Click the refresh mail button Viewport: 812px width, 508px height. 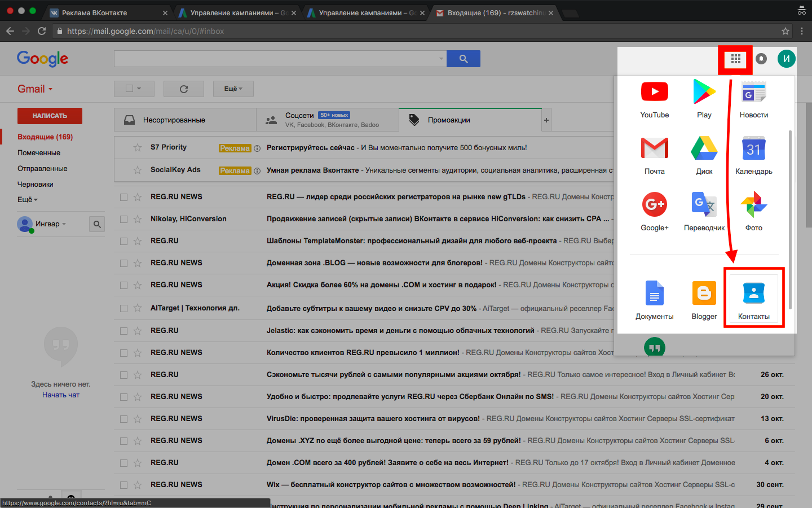[x=184, y=89]
